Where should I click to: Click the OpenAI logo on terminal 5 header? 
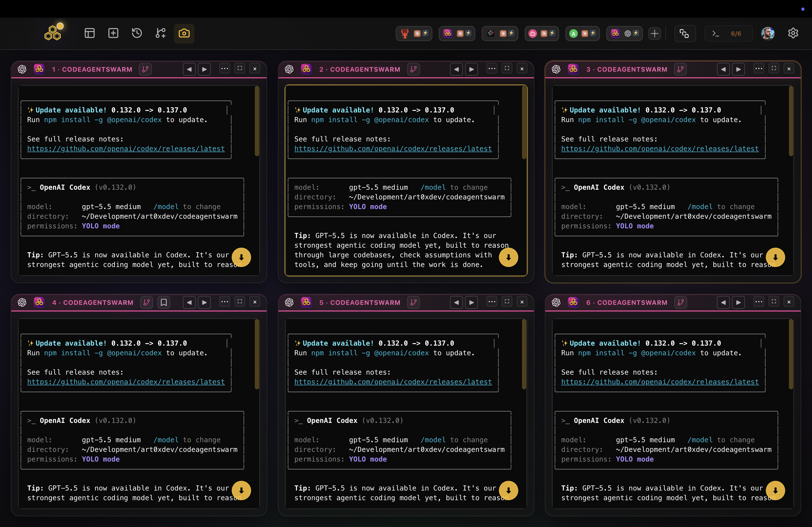pos(289,302)
